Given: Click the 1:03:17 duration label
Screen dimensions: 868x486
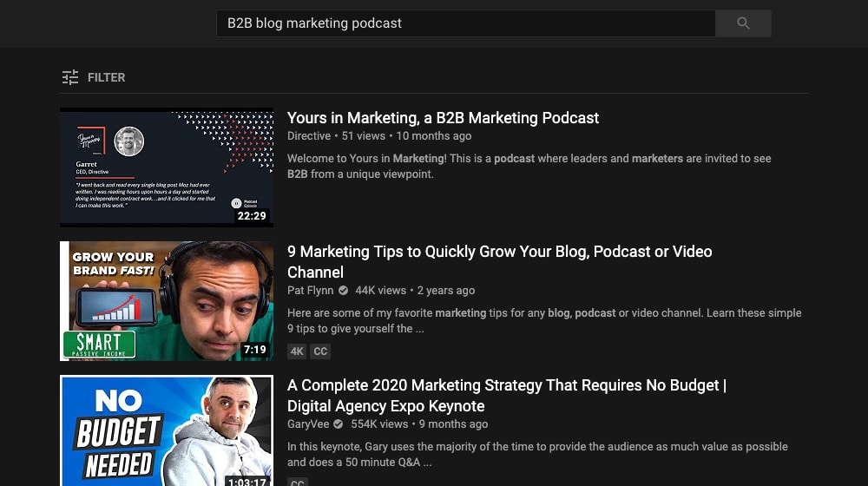Looking at the screenshot, I should 247,481.
